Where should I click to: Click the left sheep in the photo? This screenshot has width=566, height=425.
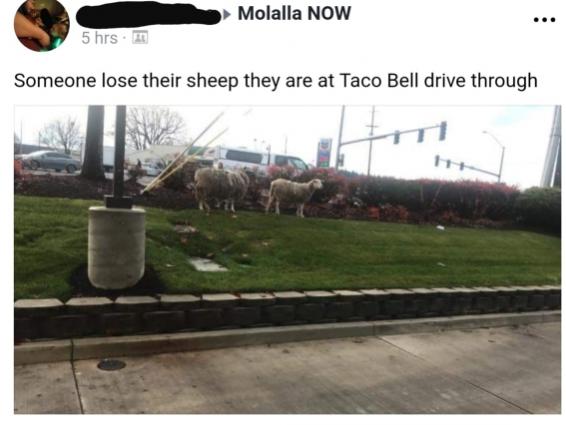coord(221,188)
